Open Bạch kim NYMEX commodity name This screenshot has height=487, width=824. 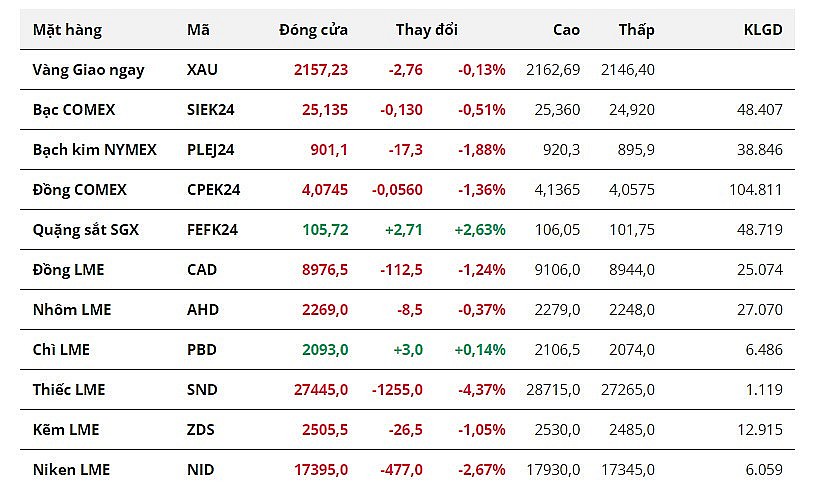95,149
